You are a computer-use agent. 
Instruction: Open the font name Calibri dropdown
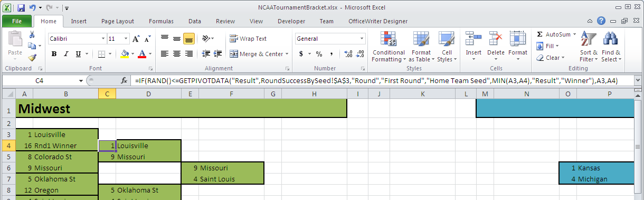pyautogui.click(x=103, y=39)
